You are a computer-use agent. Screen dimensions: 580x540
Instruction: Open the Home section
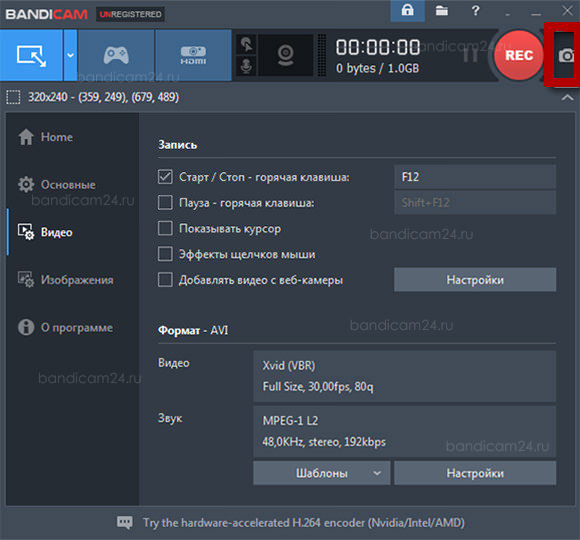[x=46, y=137]
